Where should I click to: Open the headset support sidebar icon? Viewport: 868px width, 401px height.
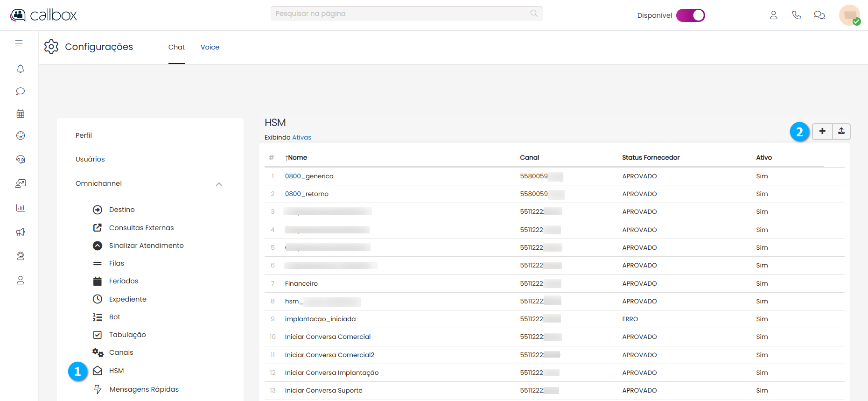click(20, 159)
